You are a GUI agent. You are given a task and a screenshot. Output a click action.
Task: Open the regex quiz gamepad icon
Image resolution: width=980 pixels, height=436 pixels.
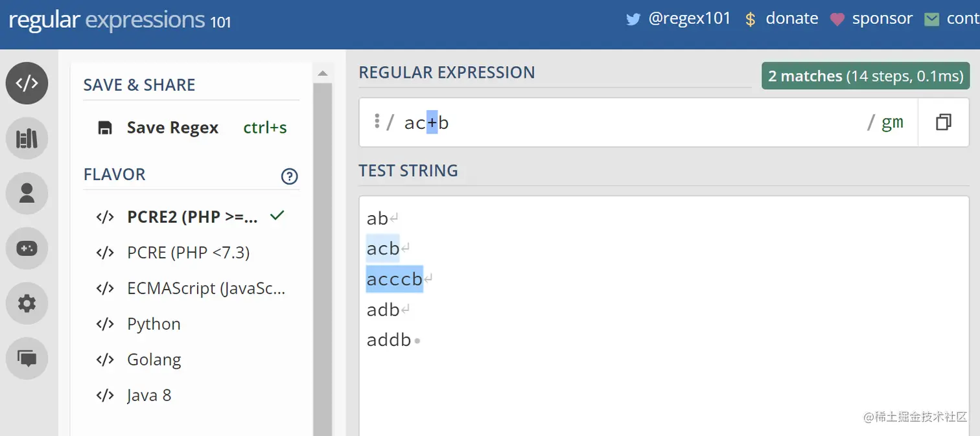pos(27,248)
